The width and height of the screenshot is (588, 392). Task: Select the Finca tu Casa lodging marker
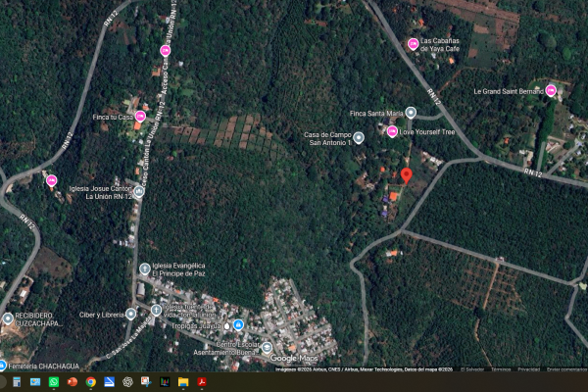point(140,117)
